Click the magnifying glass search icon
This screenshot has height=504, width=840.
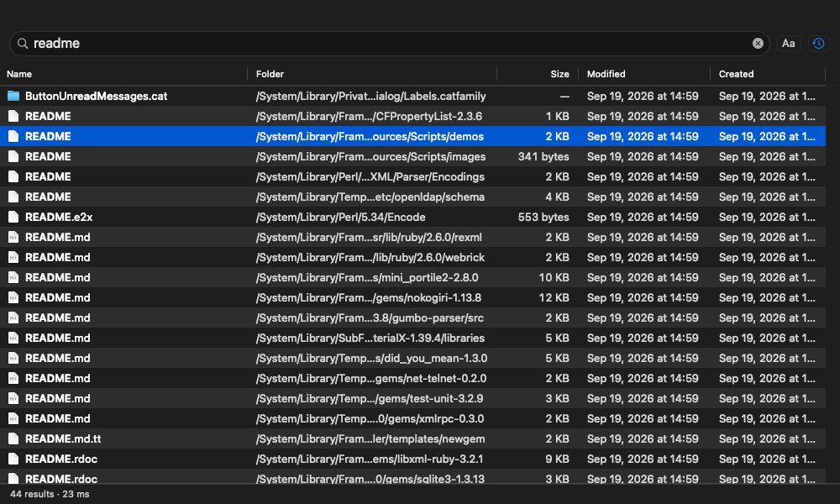point(23,44)
